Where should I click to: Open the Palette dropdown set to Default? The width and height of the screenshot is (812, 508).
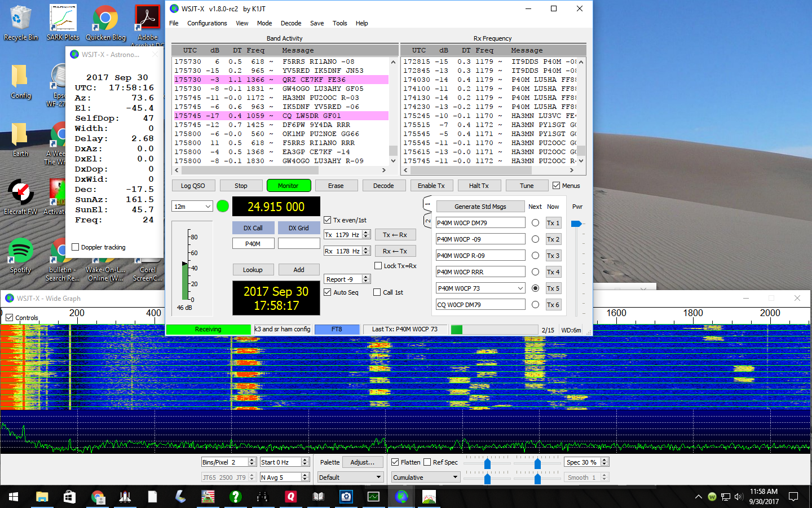point(350,477)
